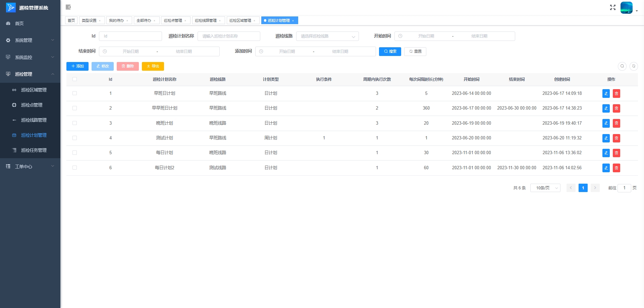The image size is (644, 308).
Task: Click the edit icon for 每日计划2 row
Action: point(606,168)
